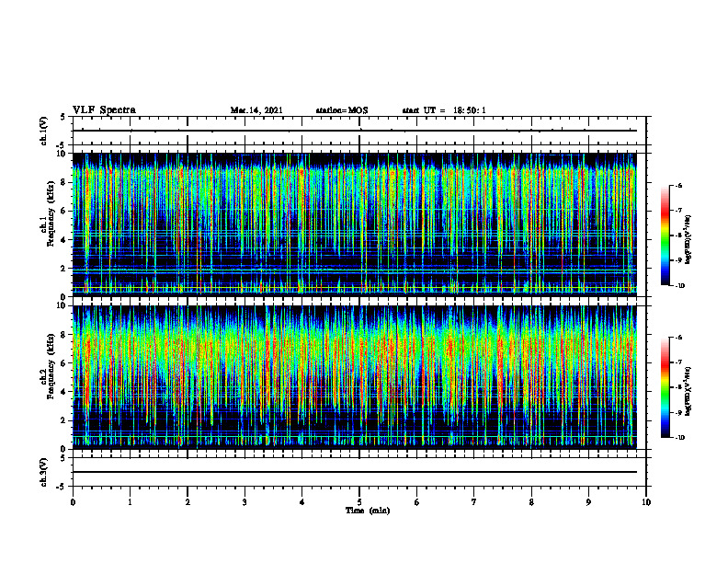Click time axis tick label "5"

(359, 502)
